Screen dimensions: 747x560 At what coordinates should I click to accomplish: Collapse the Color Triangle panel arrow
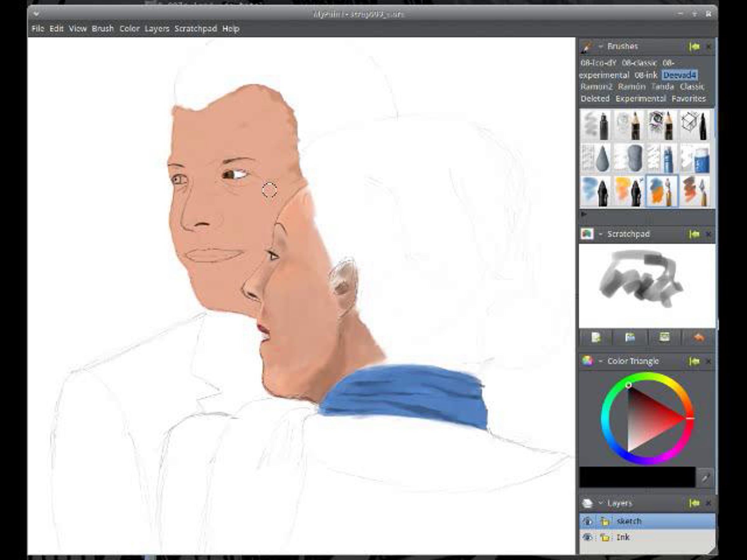[x=601, y=361]
